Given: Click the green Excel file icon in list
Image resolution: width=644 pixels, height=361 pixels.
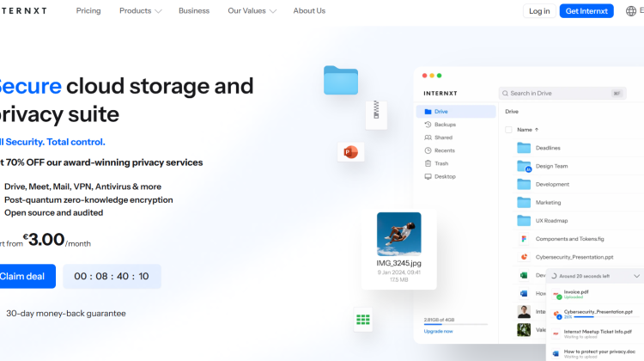Looking at the screenshot, I should click(x=524, y=276).
